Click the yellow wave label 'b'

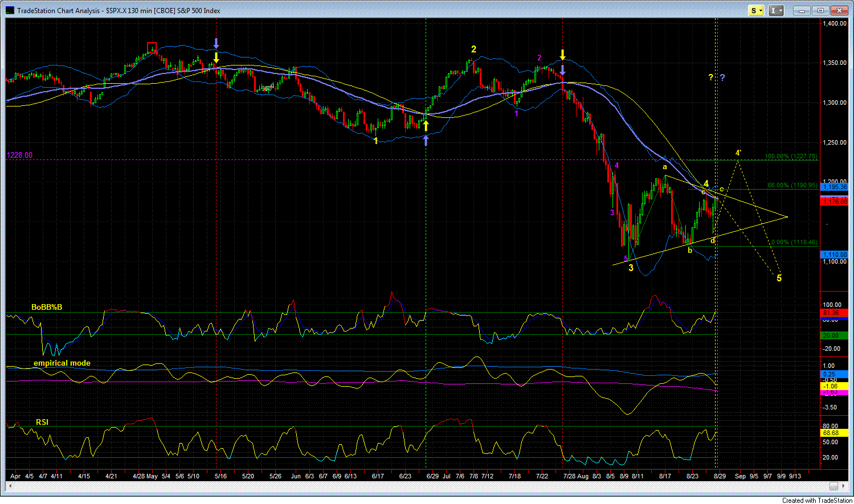click(x=690, y=250)
